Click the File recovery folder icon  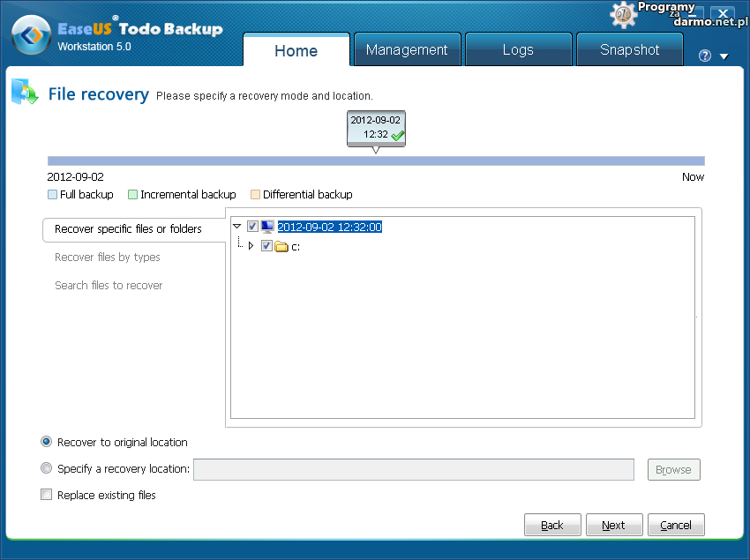tap(24, 92)
